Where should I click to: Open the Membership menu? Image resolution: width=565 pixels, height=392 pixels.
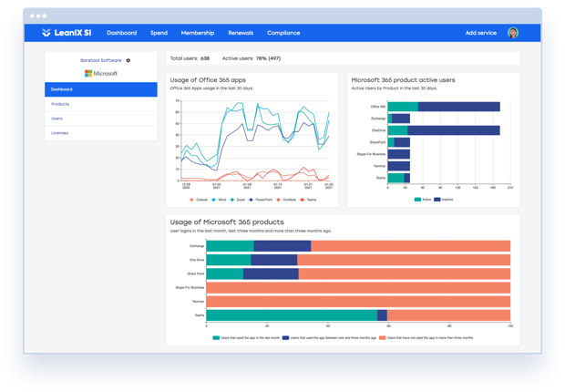(198, 33)
